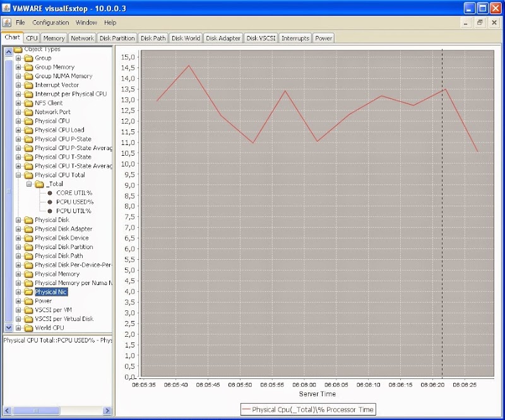Click the vertical scrollbar thumb of the tree

pos(9,191)
